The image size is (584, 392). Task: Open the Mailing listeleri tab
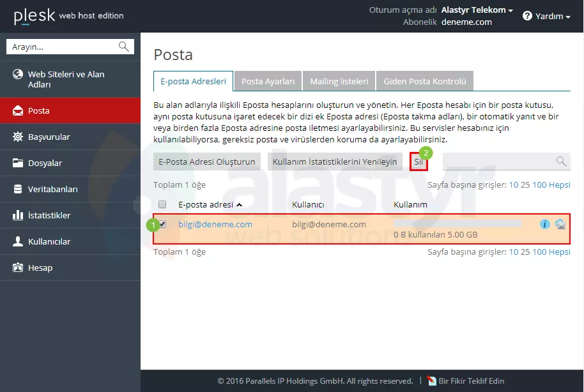click(x=339, y=81)
